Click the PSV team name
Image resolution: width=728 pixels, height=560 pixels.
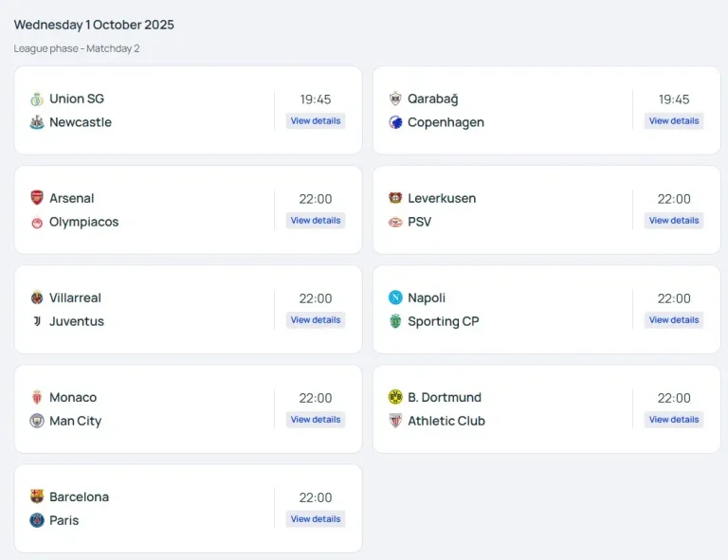click(x=420, y=222)
